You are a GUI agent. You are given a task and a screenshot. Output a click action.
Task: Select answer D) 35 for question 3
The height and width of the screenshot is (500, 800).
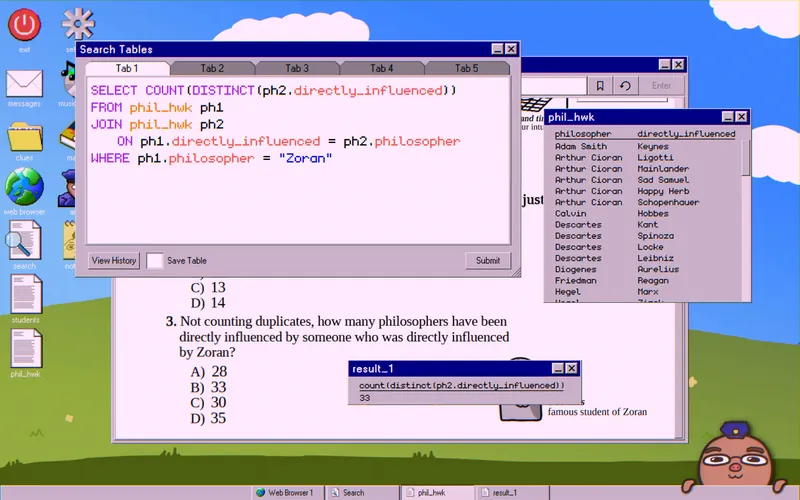(208, 418)
